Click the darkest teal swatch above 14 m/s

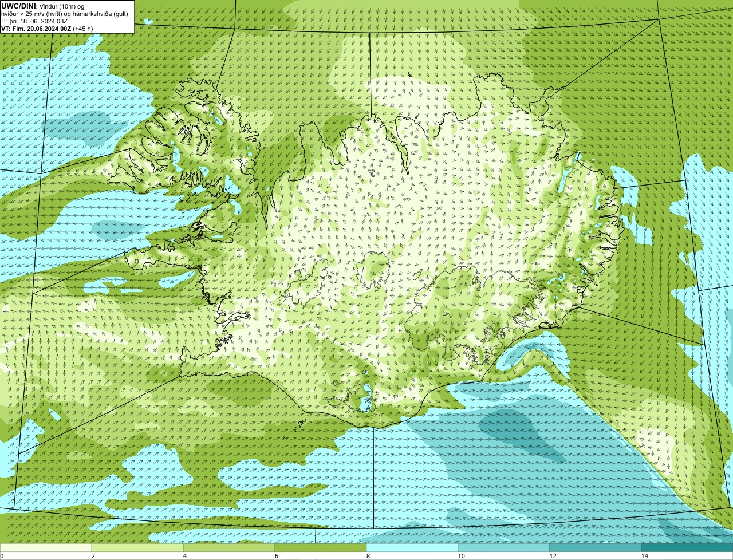(x=687, y=547)
